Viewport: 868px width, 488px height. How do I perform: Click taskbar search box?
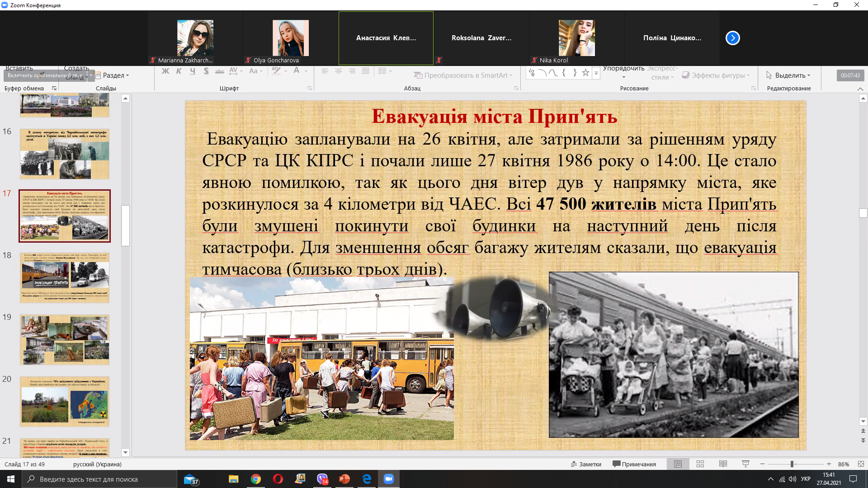pyautogui.click(x=99, y=479)
